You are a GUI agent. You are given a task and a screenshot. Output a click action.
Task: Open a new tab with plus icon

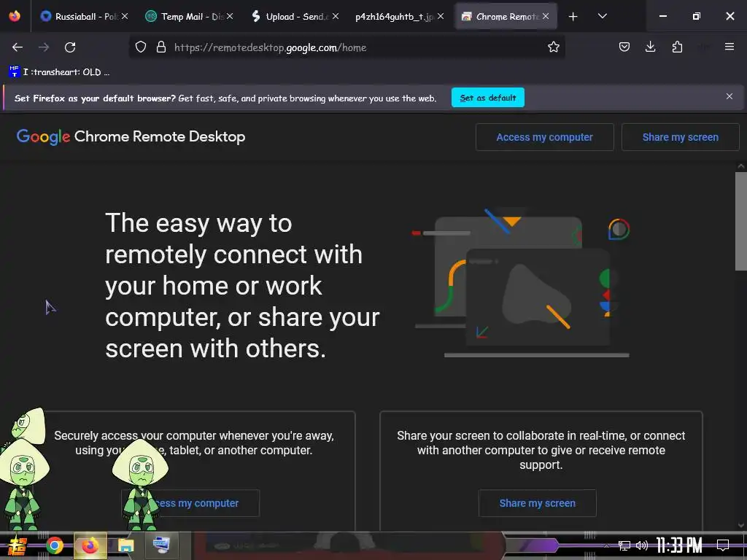point(573,17)
